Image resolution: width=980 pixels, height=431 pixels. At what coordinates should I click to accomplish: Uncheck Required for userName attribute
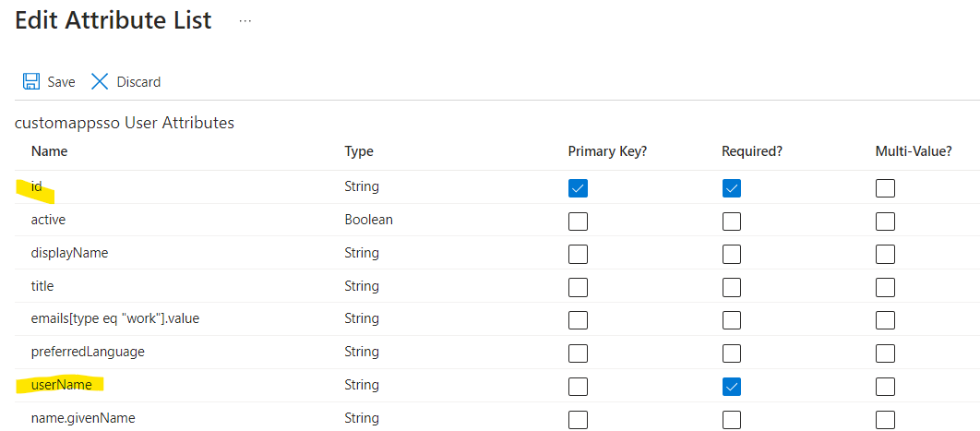pos(731,387)
